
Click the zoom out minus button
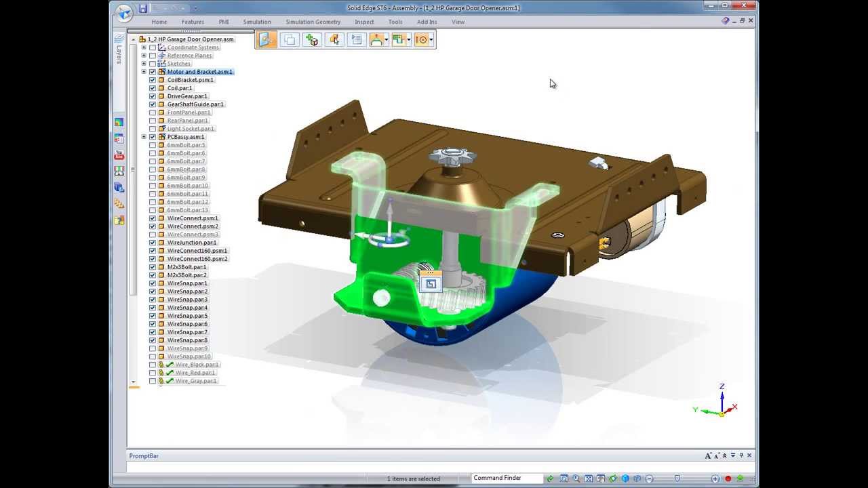pyautogui.click(x=649, y=479)
